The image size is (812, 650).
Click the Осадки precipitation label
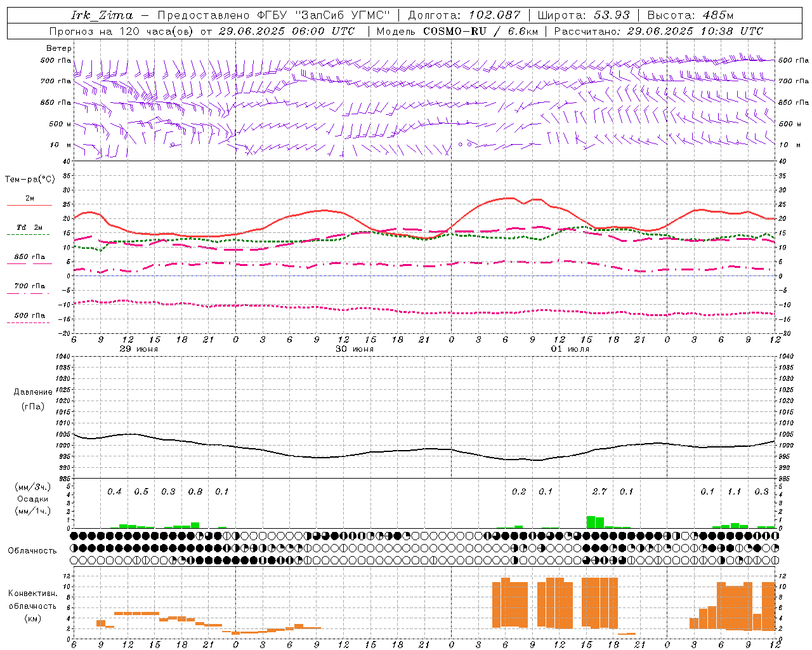33,499
